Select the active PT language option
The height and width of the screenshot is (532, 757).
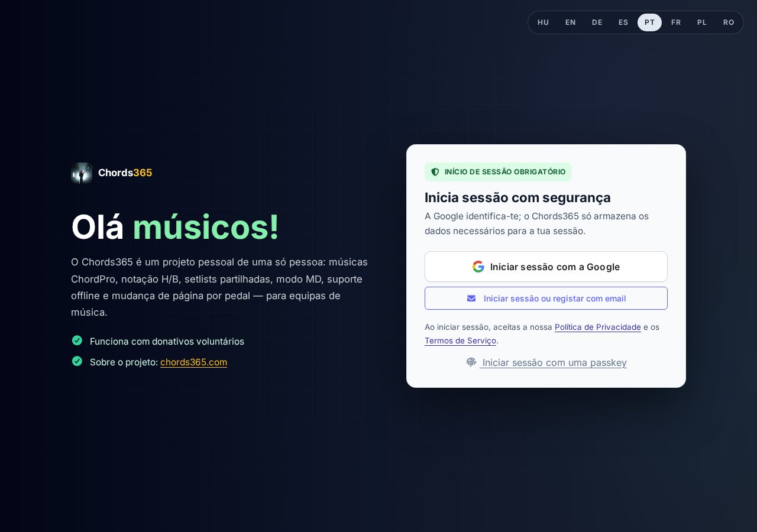pyautogui.click(x=649, y=22)
